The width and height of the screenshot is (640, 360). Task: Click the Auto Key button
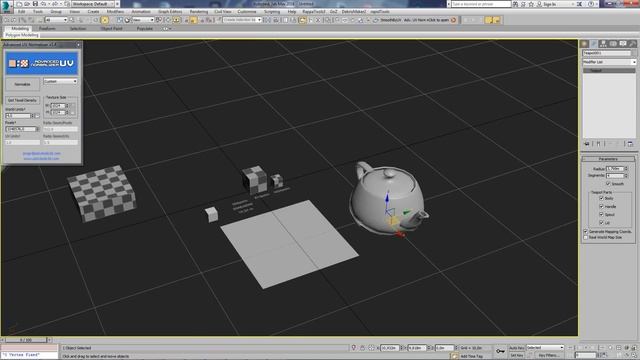[517, 348]
